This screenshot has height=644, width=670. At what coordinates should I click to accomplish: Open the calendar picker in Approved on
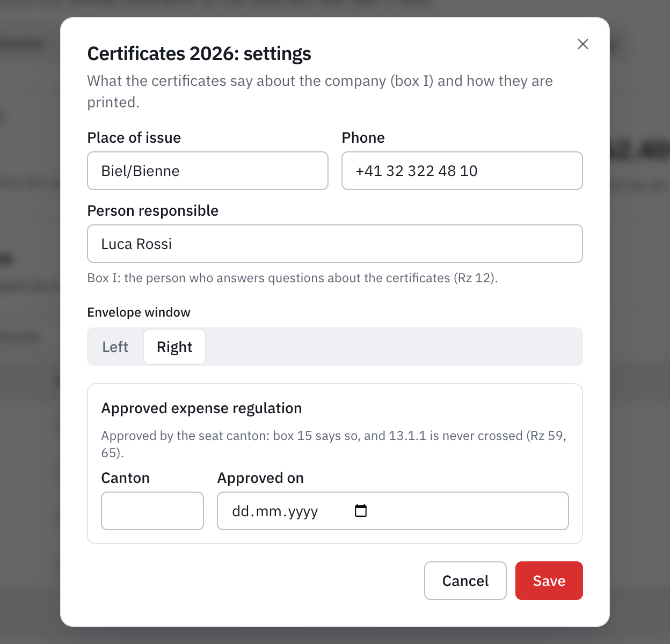click(361, 510)
